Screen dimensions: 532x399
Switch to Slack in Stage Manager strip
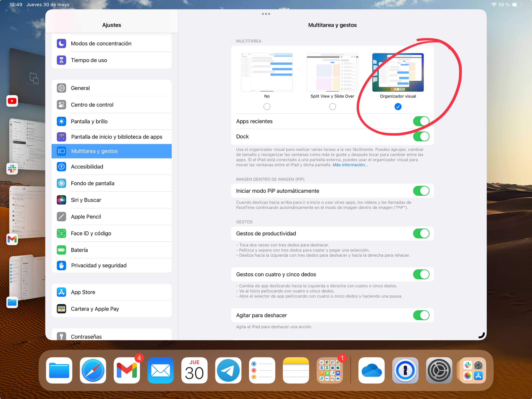click(12, 169)
